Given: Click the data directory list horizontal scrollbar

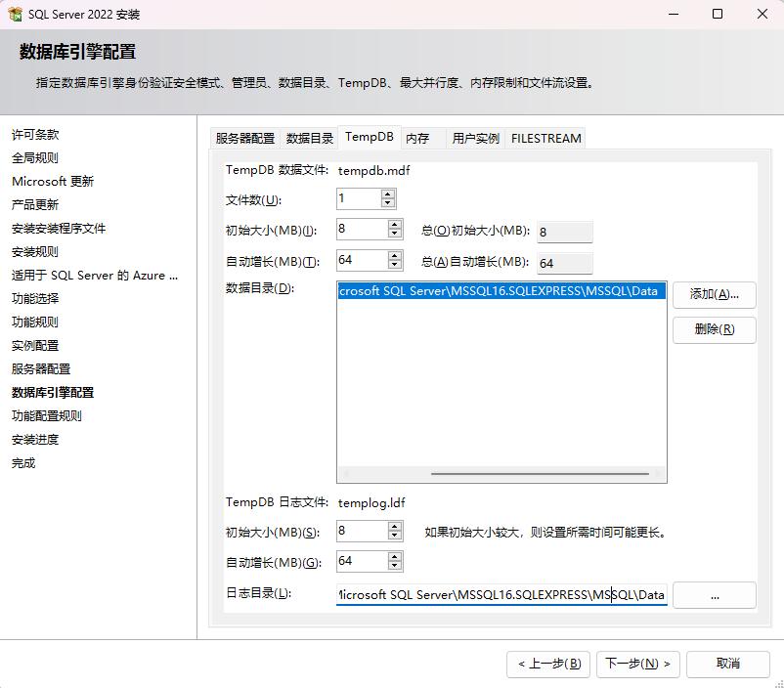Looking at the screenshot, I should point(540,474).
